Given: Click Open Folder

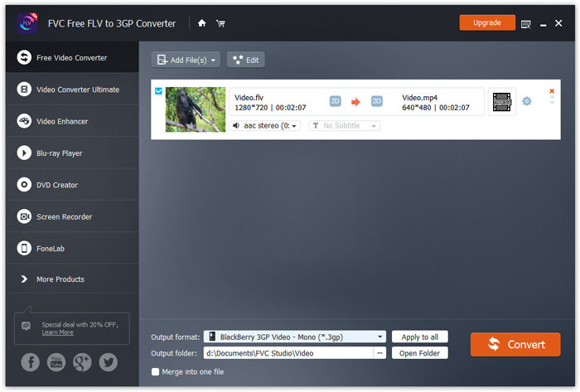Looking at the screenshot, I should click(420, 353).
